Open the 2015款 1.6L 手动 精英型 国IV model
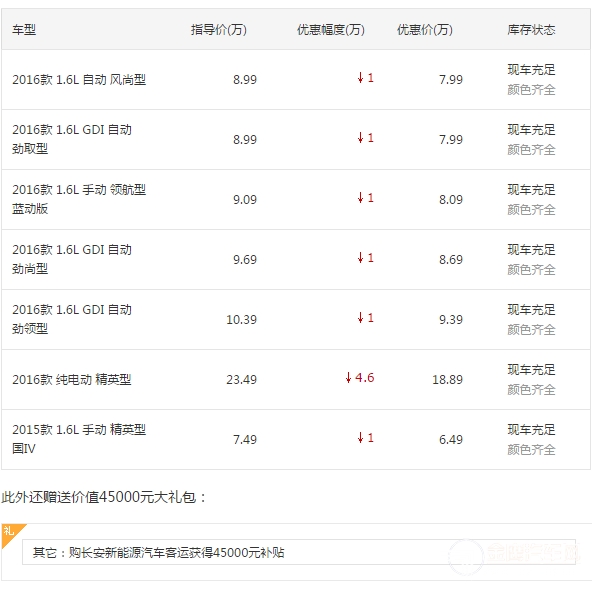 [79, 439]
